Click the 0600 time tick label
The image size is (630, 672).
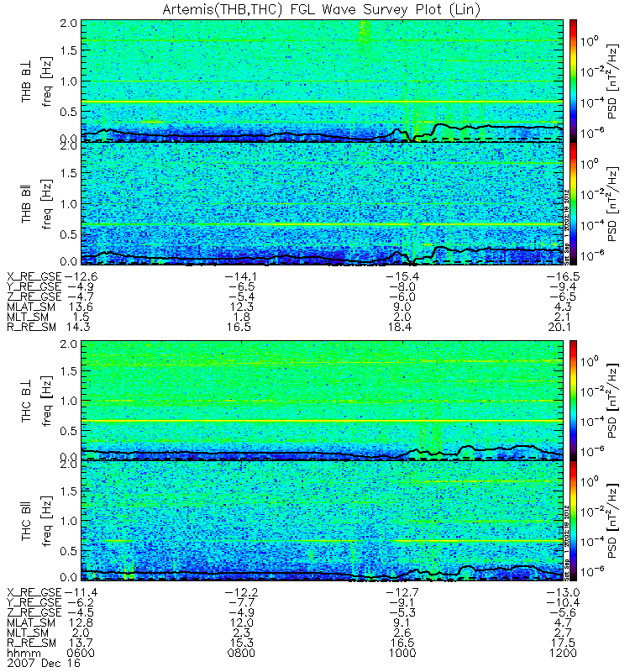[81, 654]
